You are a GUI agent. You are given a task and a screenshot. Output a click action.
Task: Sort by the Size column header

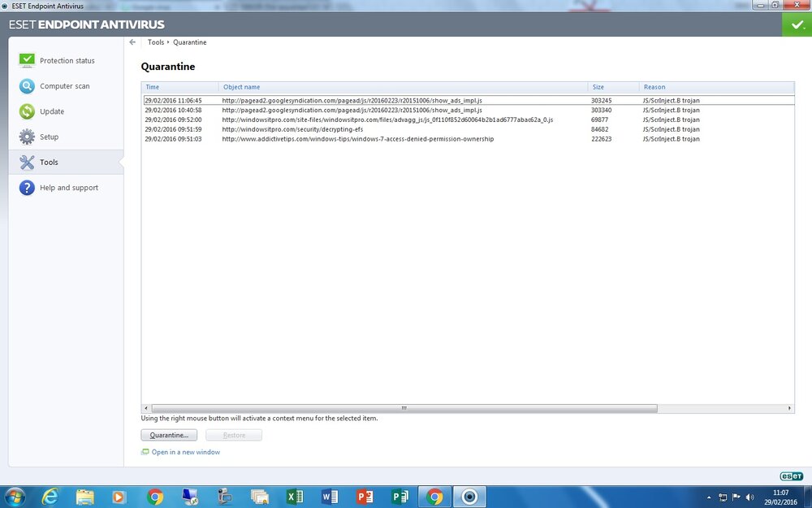point(613,87)
